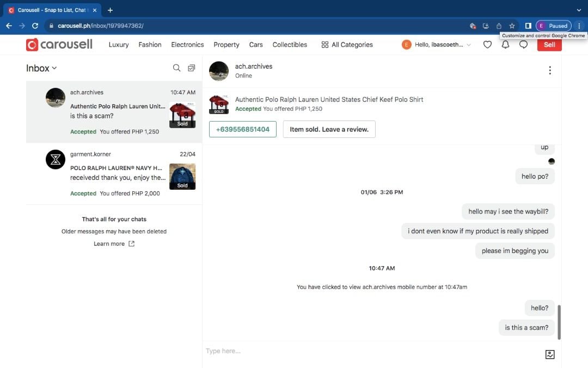Click the orange user avatar in header
This screenshot has height=368, width=588.
tap(407, 45)
